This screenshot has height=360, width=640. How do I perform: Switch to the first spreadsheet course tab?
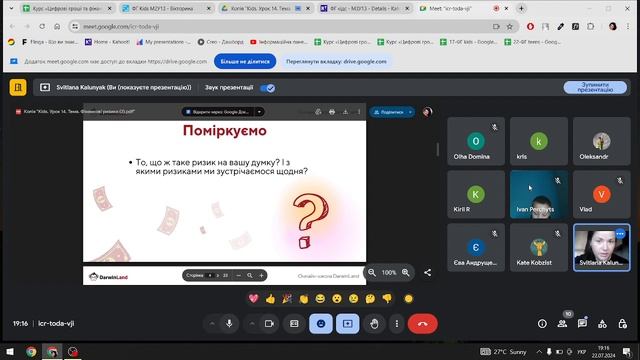tap(67, 8)
